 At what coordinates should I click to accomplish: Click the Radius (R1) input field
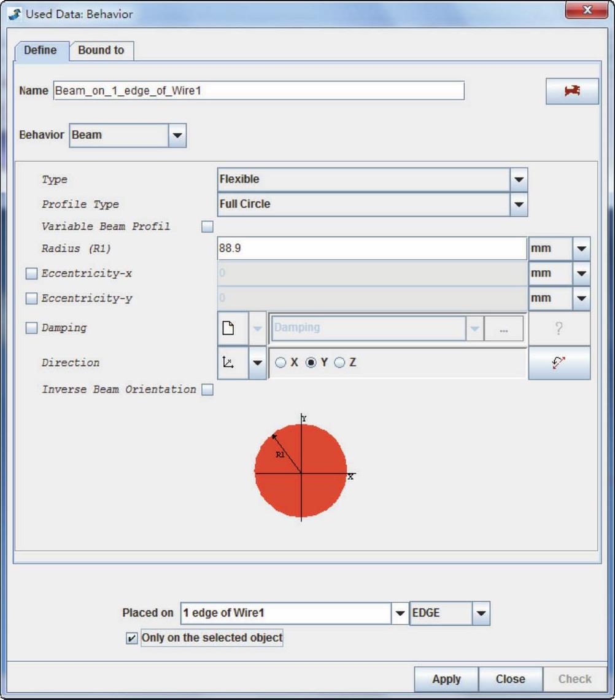point(371,249)
